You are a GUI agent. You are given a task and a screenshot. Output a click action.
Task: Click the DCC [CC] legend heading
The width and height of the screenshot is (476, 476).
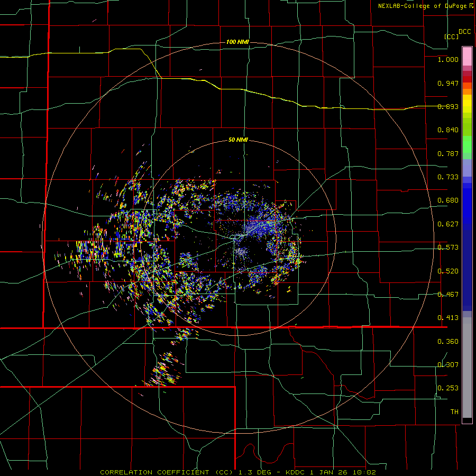tap(458, 34)
